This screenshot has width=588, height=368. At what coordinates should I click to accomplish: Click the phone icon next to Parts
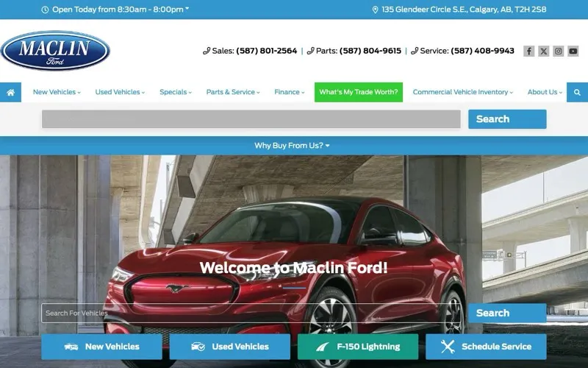pyautogui.click(x=310, y=51)
